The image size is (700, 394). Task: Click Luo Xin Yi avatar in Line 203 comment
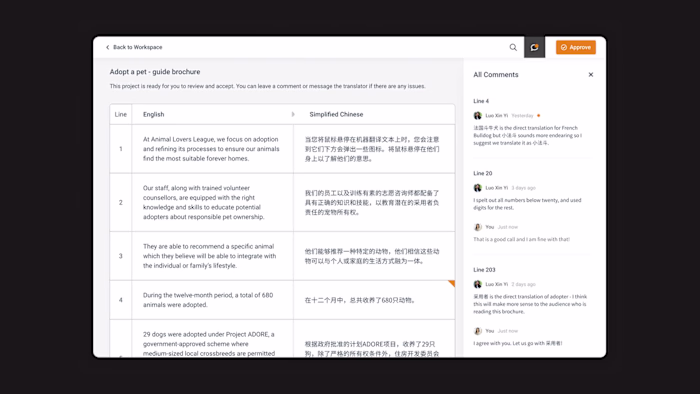[477, 284]
